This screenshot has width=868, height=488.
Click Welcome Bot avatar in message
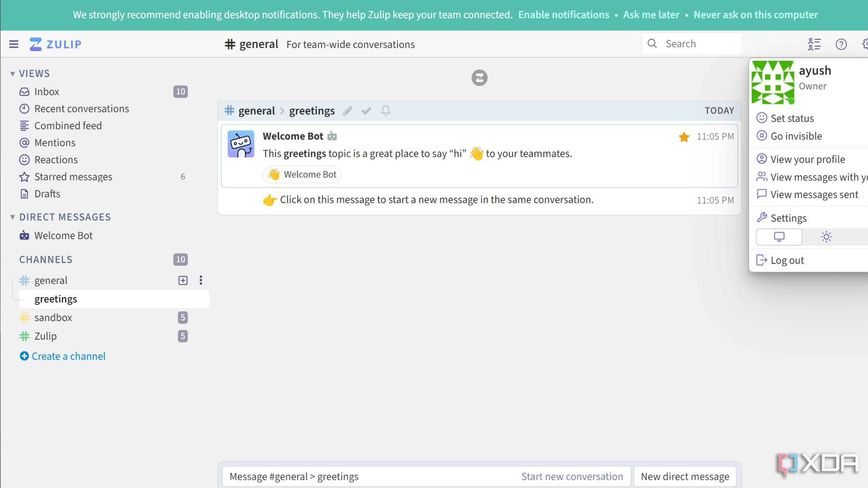click(241, 144)
